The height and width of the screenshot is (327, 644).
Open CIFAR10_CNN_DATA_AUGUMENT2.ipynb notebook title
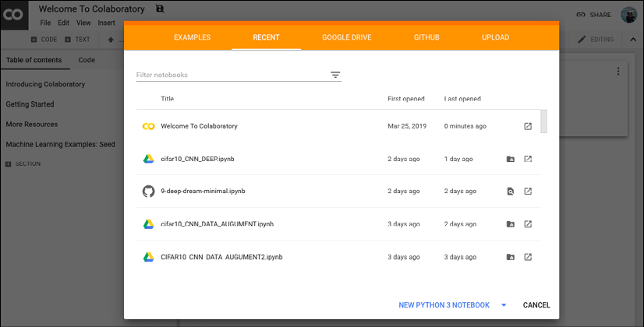pos(221,257)
